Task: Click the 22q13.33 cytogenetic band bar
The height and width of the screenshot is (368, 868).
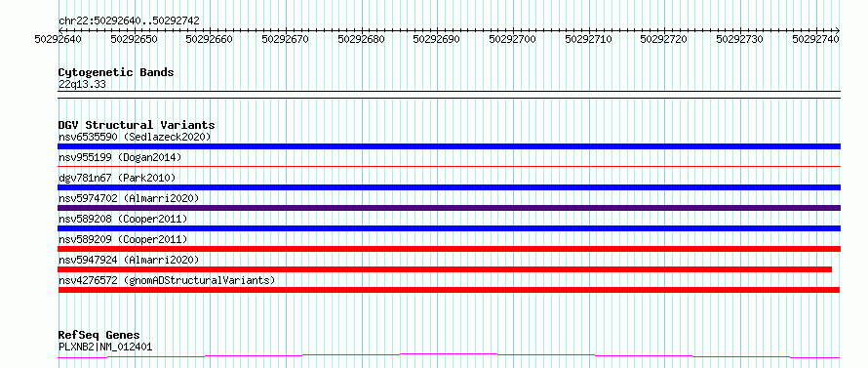Action: tap(449, 95)
